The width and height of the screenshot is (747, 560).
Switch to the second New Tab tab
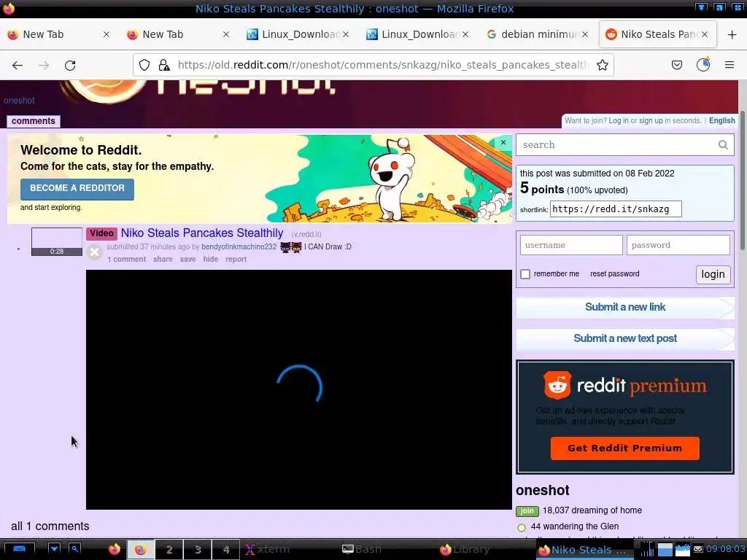[179, 34]
